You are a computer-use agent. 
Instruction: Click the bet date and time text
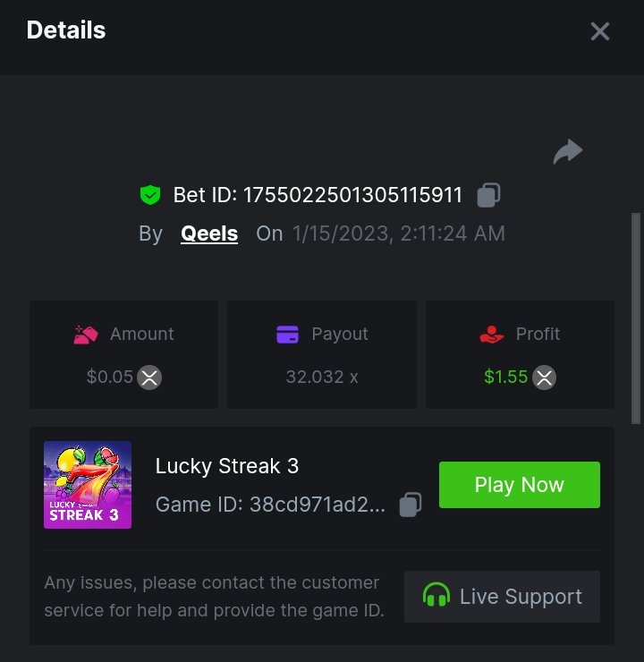pos(398,234)
